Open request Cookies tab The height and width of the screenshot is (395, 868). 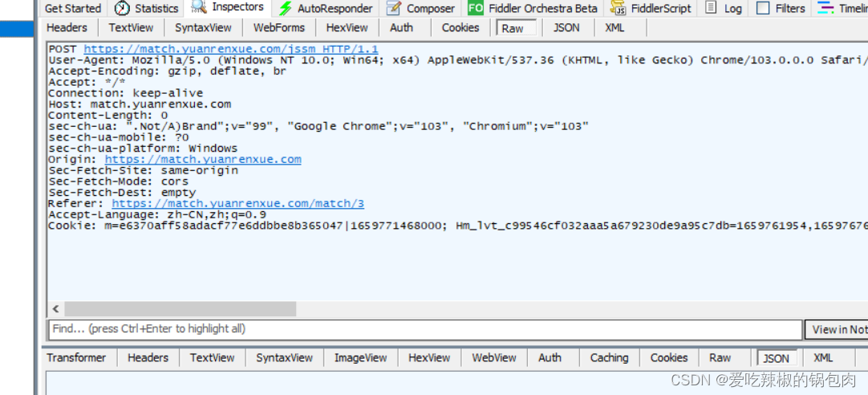pyautogui.click(x=460, y=28)
